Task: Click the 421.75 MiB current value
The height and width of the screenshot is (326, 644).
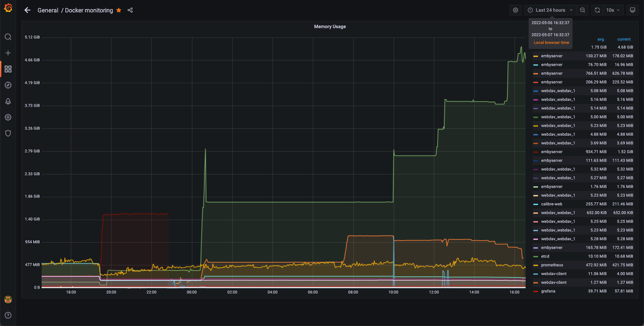Action: tap(623, 265)
